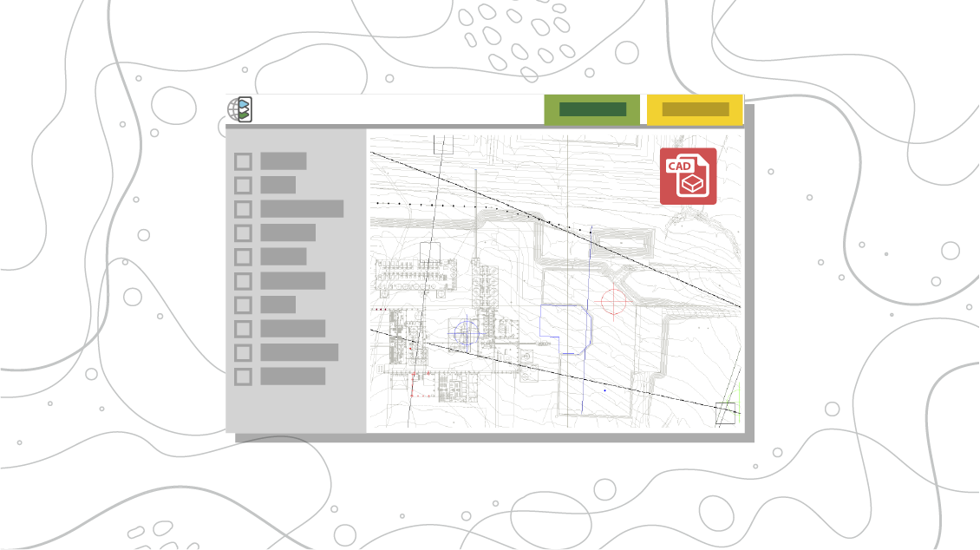Tick the first checkbox in sidebar list

[243, 161]
